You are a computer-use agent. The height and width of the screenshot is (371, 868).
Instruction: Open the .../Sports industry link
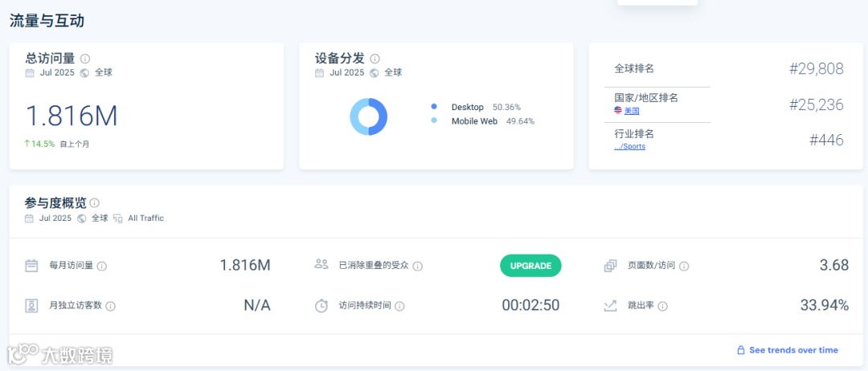tap(629, 146)
